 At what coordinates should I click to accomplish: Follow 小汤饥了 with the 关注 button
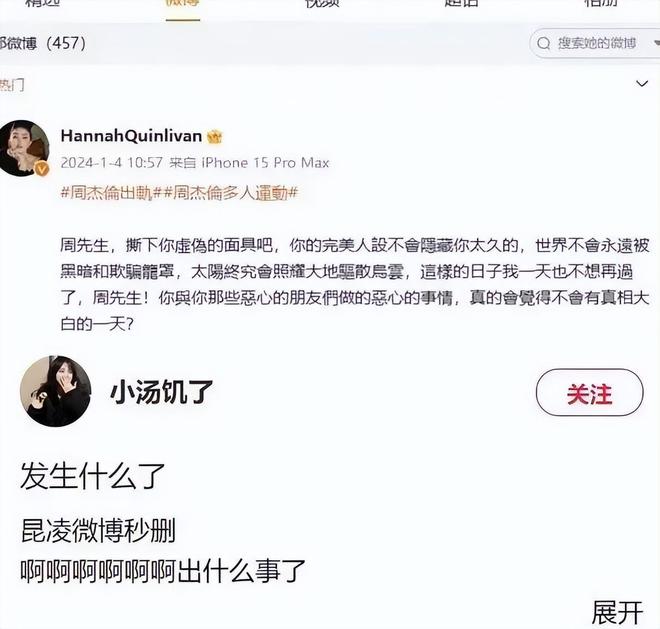(x=589, y=393)
